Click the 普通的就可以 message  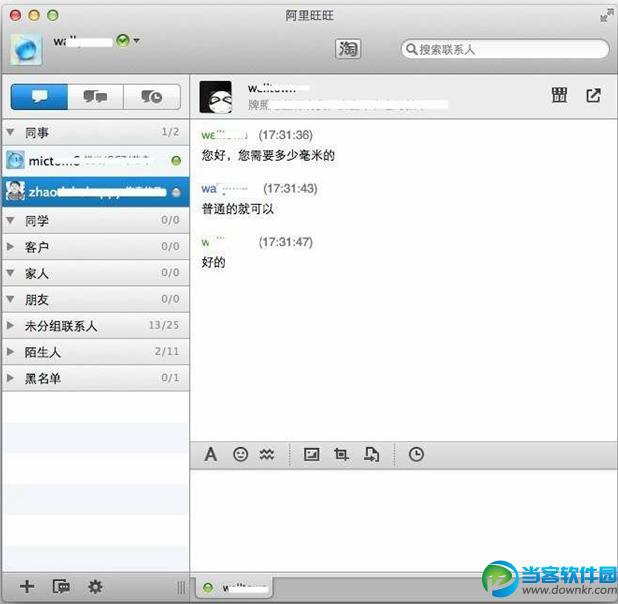(x=238, y=209)
